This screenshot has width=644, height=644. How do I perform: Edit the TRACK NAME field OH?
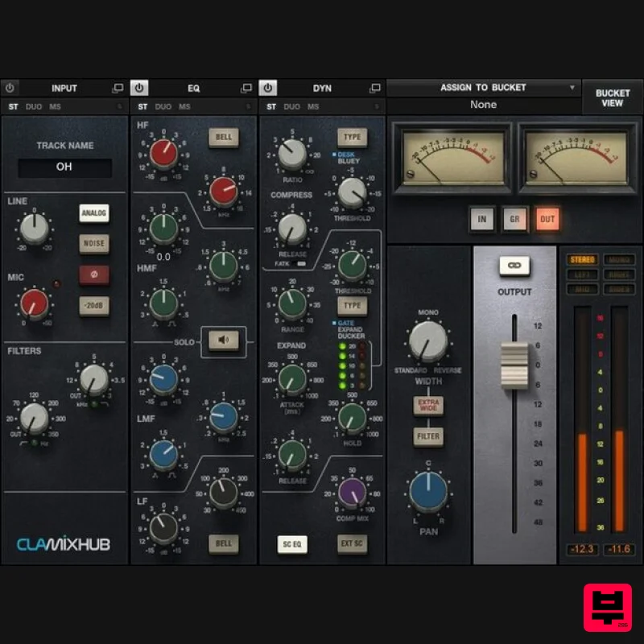[64, 167]
